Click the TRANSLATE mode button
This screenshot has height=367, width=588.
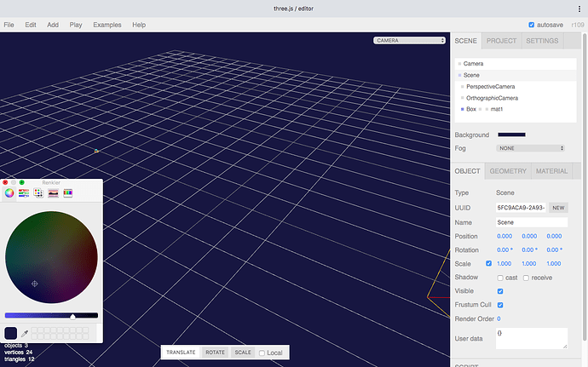coord(181,353)
